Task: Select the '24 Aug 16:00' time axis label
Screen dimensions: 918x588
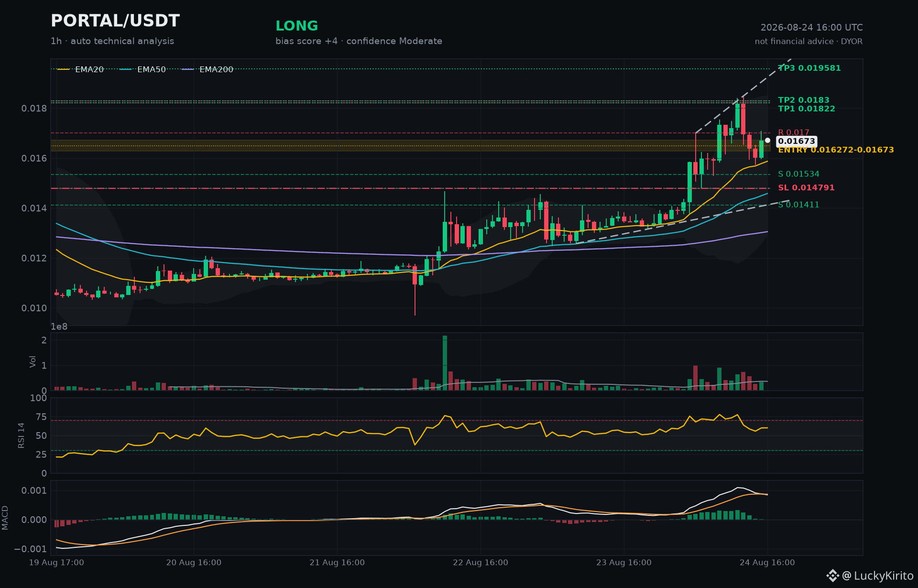Action: pos(767,563)
